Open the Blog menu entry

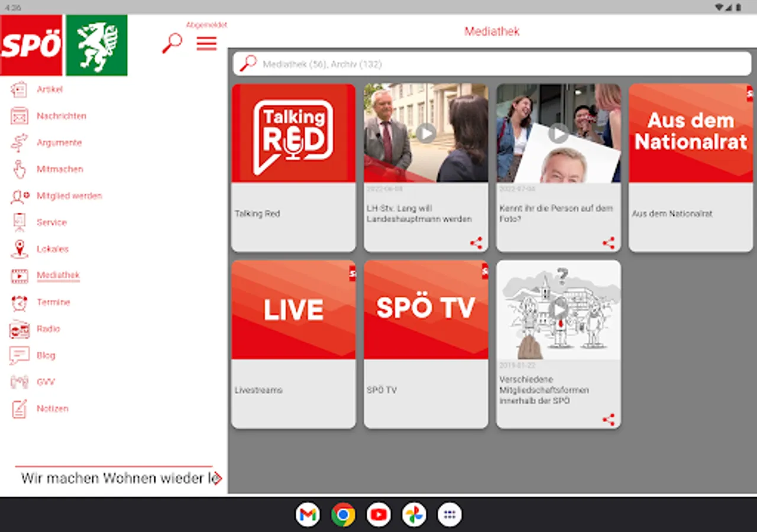[x=46, y=355]
